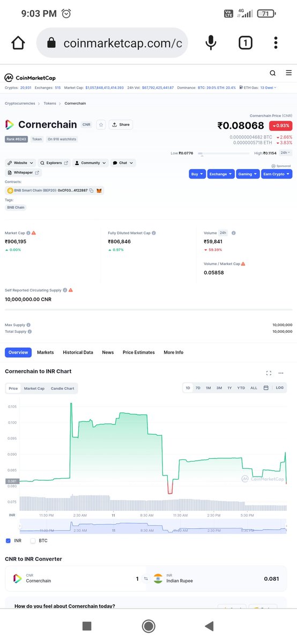297x644 pixels.
Task: Switch chart to Market Cap view
Action: click(x=34, y=388)
